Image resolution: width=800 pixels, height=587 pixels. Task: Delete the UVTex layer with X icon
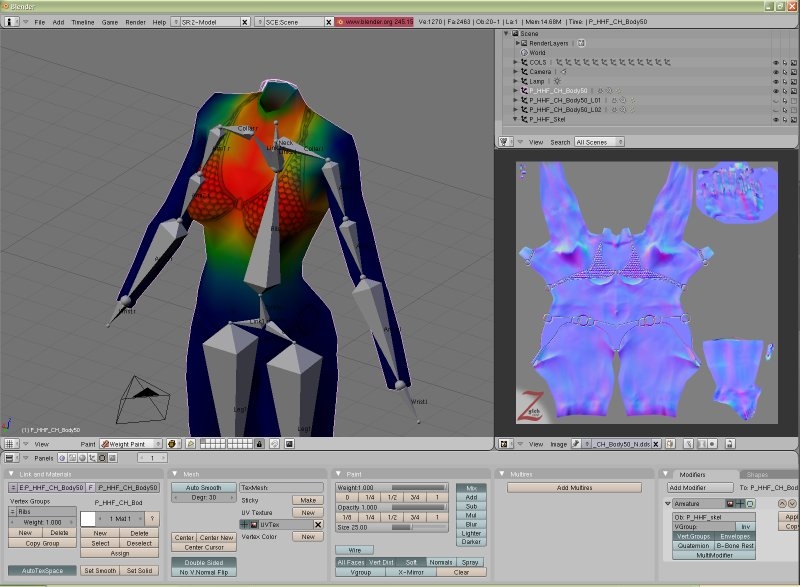point(318,523)
